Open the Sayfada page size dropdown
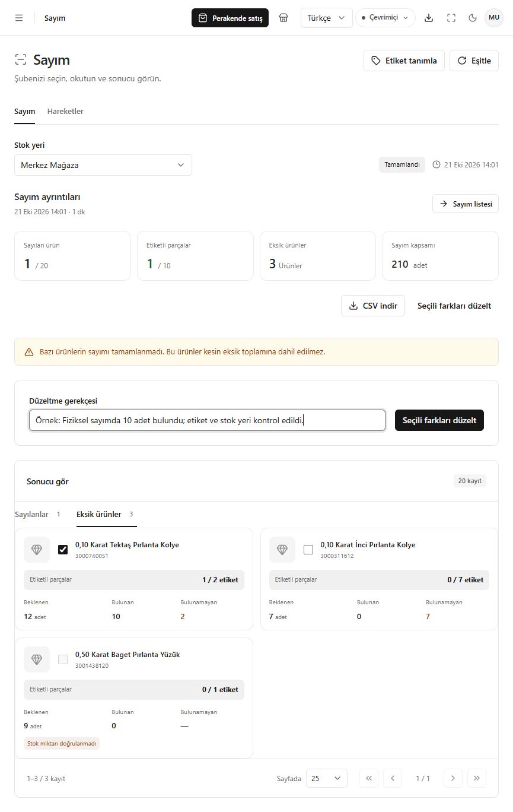This screenshot has height=812, width=513. pyautogui.click(x=327, y=778)
